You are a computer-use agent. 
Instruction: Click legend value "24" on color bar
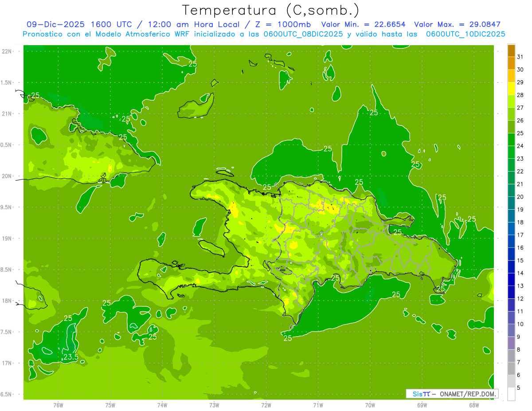coord(520,146)
